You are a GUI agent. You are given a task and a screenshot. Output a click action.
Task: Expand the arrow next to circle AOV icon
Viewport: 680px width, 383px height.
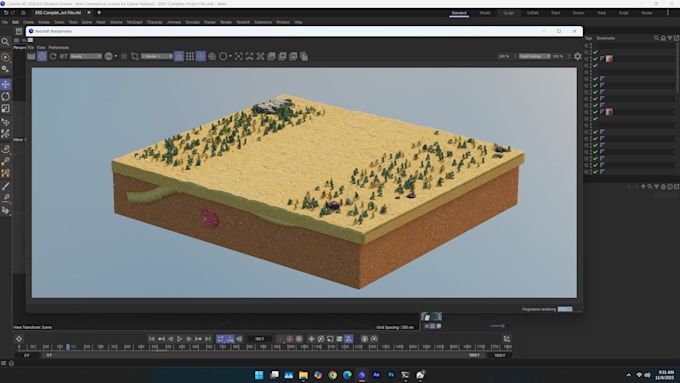pos(230,56)
